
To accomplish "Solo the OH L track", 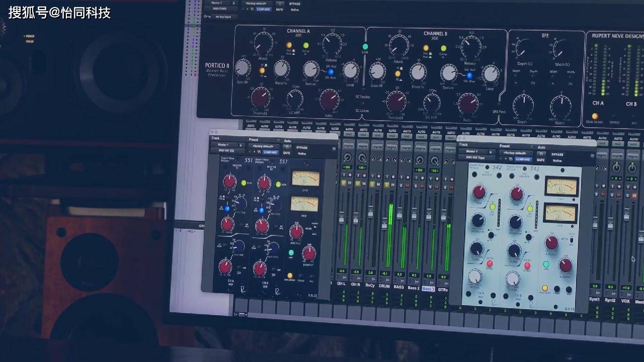I will (345, 184).
